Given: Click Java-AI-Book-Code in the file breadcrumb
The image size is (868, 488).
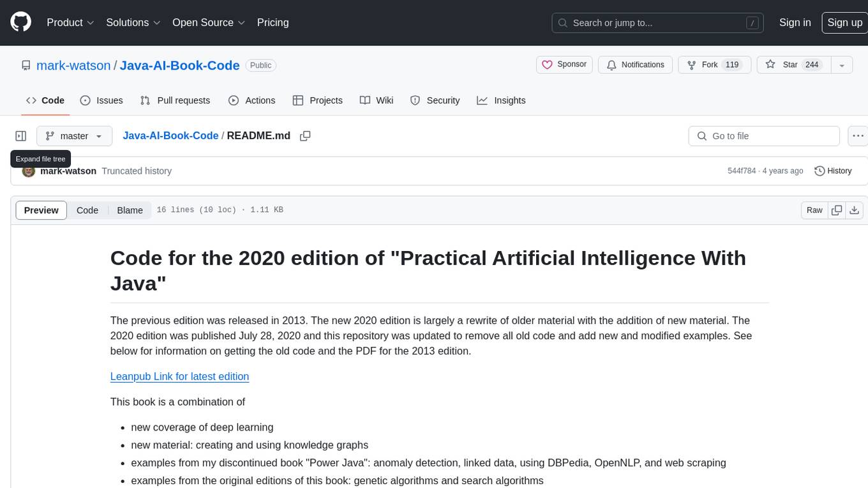Looking at the screenshot, I should [x=170, y=136].
